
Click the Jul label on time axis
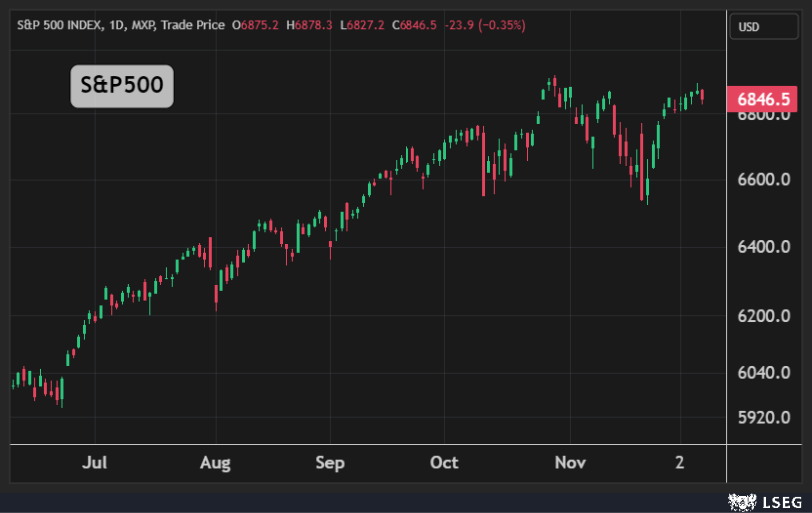(95, 463)
